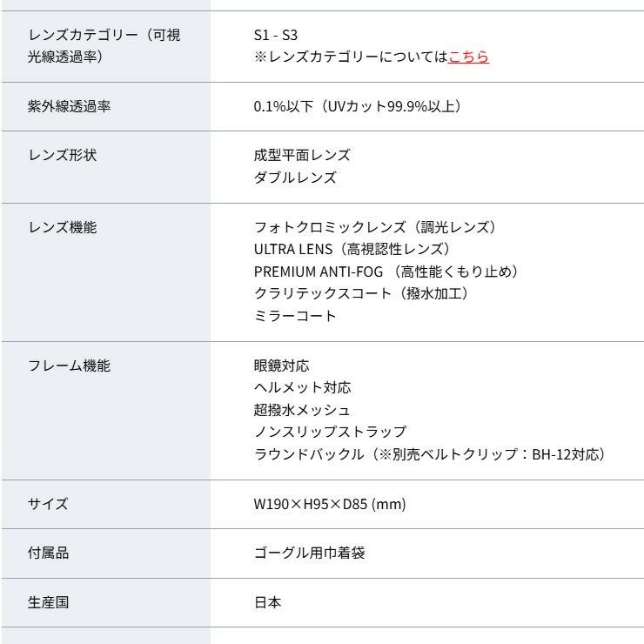Select the レンズ機能 row label
The image size is (644, 644).
click(x=63, y=228)
